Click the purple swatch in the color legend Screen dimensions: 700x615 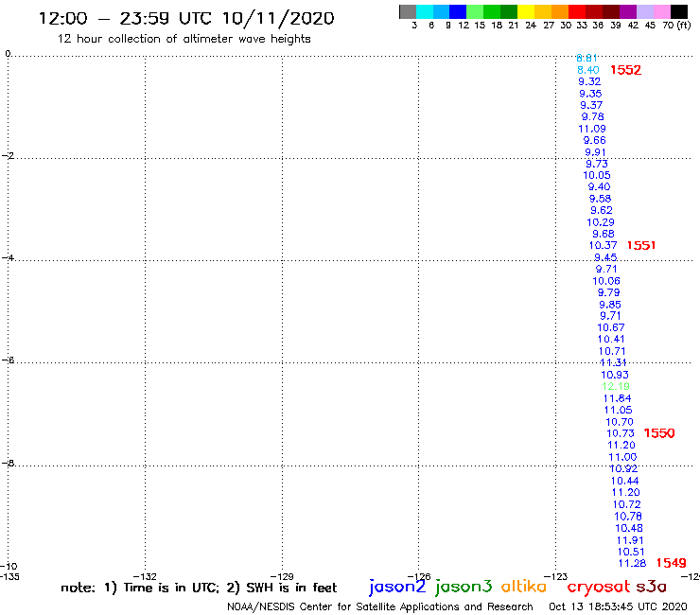click(628, 11)
